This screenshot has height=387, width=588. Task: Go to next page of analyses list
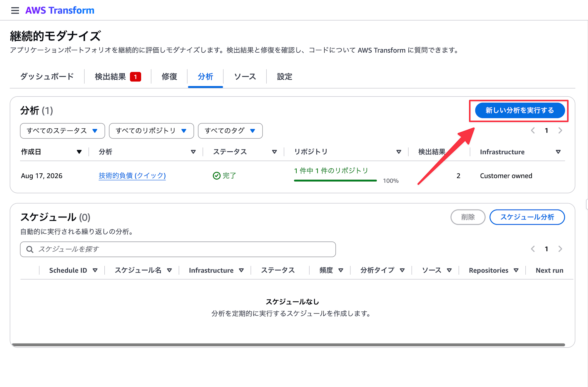coord(560,130)
